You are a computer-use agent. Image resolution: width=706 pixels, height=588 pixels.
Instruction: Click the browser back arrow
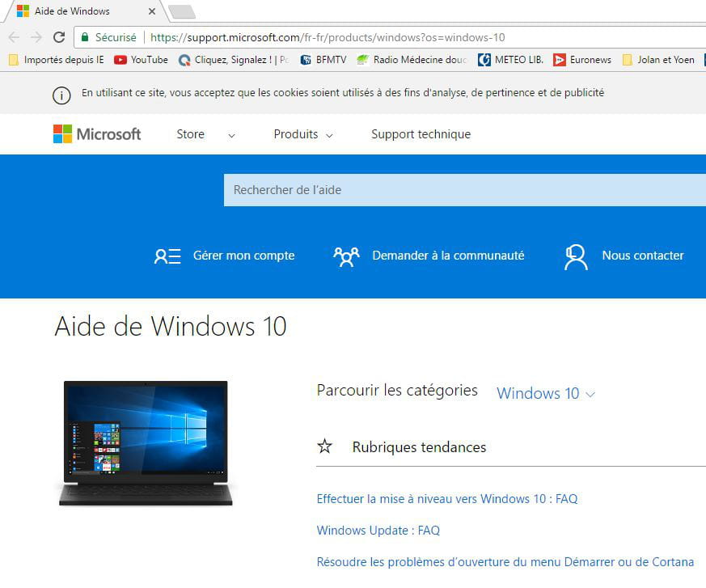point(14,37)
